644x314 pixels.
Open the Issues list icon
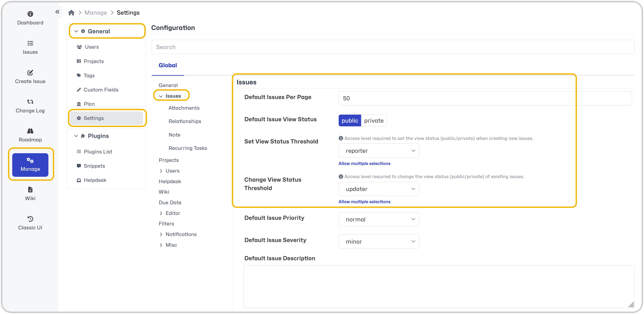pos(30,43)
